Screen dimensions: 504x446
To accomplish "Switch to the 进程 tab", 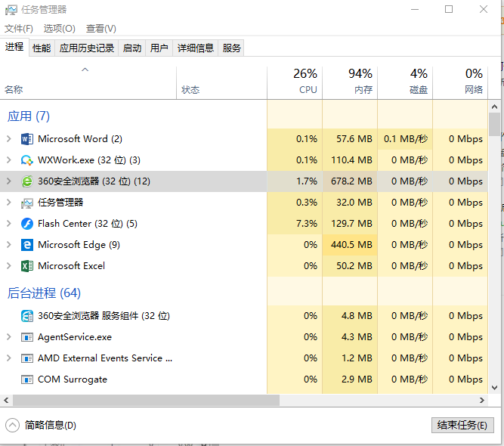I will [x=14, y=48].
